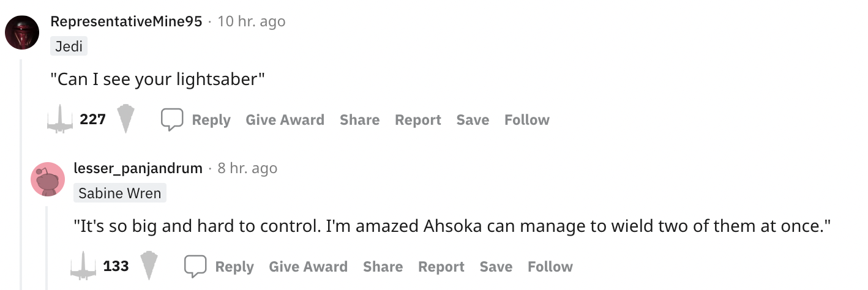This screenshot has height=290, width=868.
Task: Open lesser_panjandrum's pink Snoo avatar
Action: pyautogui.click(x=47, y=179)
